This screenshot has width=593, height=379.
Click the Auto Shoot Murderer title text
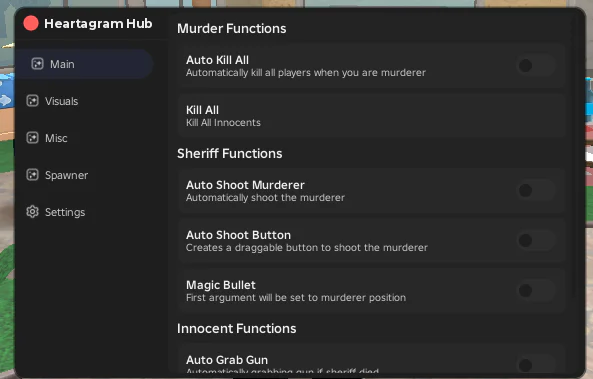point(245,185)
